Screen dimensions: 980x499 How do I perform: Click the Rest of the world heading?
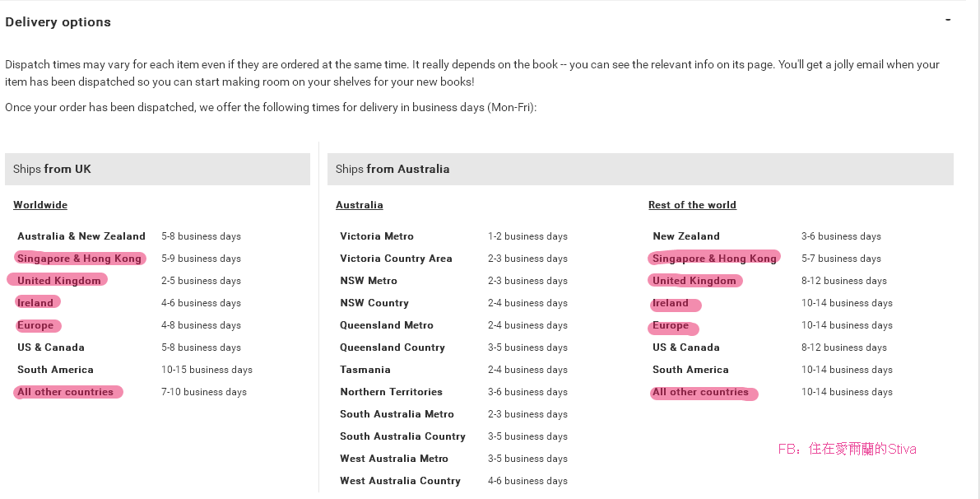[x=692, y=205]
